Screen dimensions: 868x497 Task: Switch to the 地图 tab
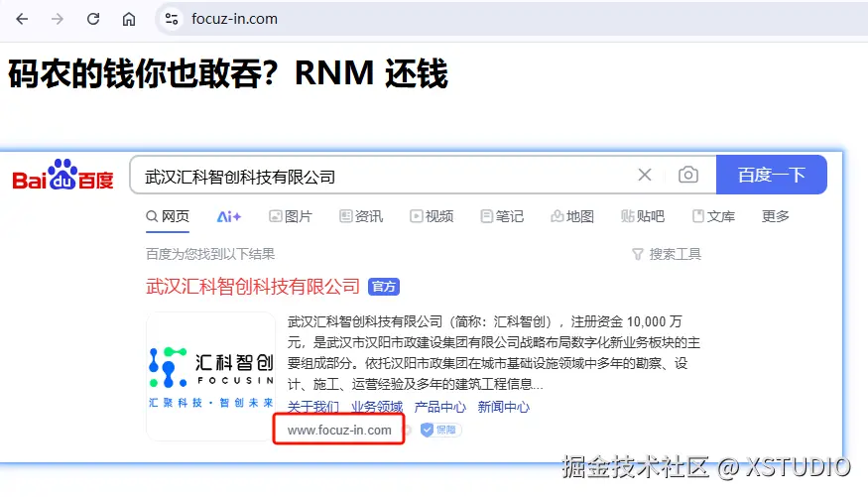[x=572, y=216]
